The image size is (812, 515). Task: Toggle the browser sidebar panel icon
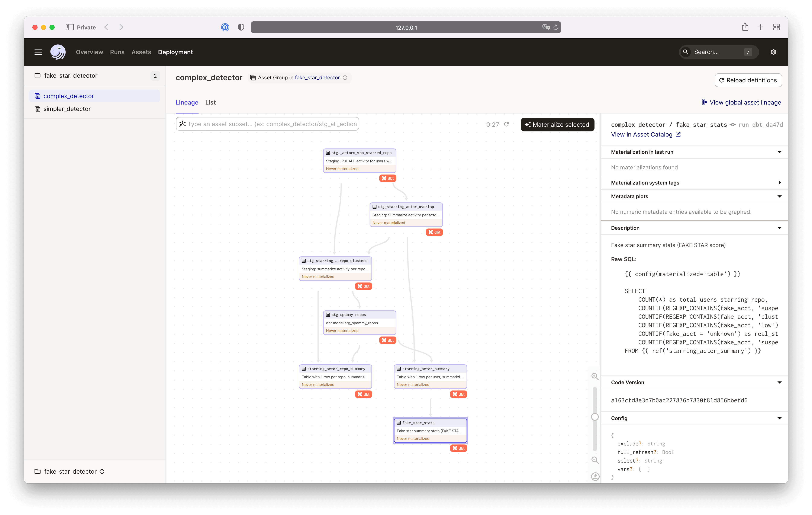pyautogui.click(x=70, y=27)
